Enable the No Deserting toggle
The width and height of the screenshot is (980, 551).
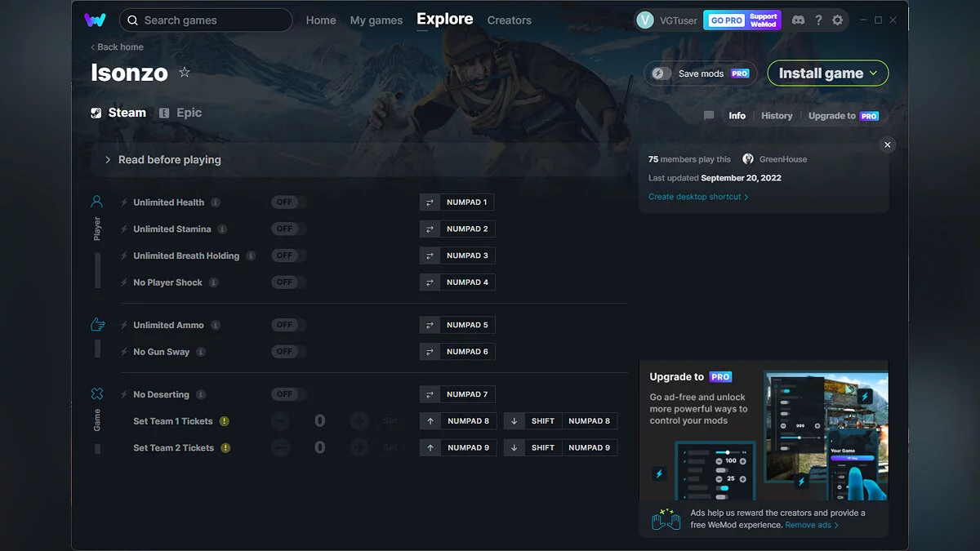click(289, 394)
